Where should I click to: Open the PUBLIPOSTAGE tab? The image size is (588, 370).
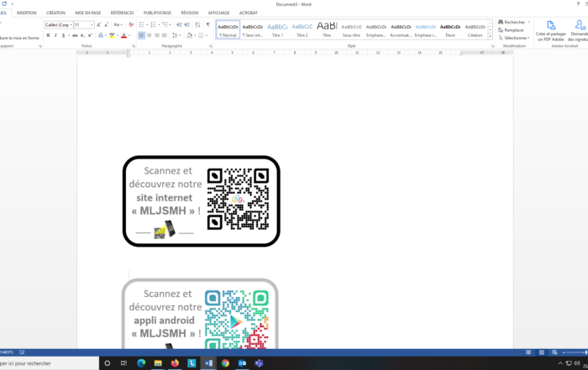coord(157,13)
